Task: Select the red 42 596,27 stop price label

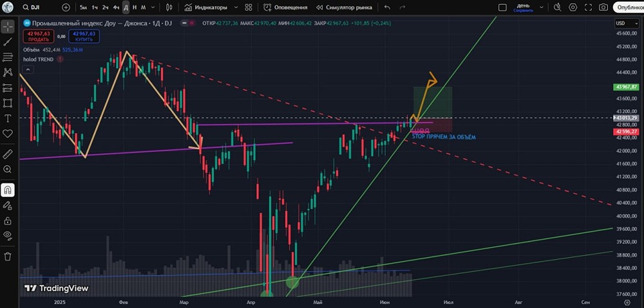Action: [626, 132]
